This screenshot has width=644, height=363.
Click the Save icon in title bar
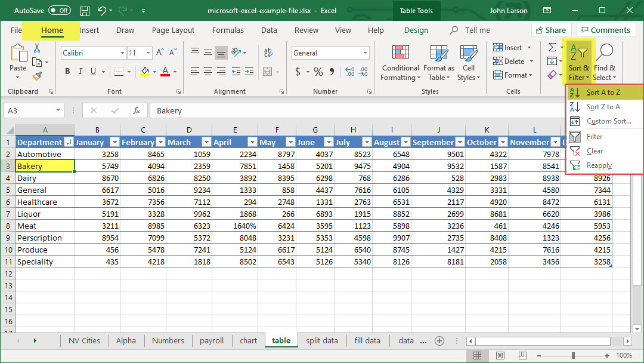pyautogui.click(x=85, y=11)
